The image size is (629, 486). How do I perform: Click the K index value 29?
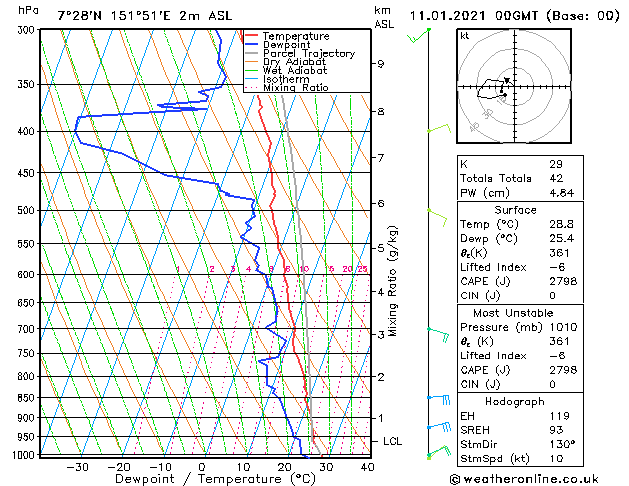tap(556, 164)
